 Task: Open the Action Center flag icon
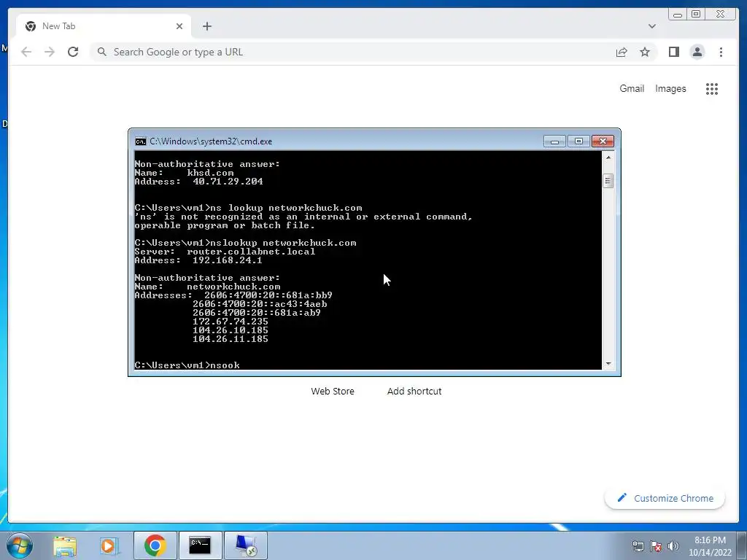(656, 546)
